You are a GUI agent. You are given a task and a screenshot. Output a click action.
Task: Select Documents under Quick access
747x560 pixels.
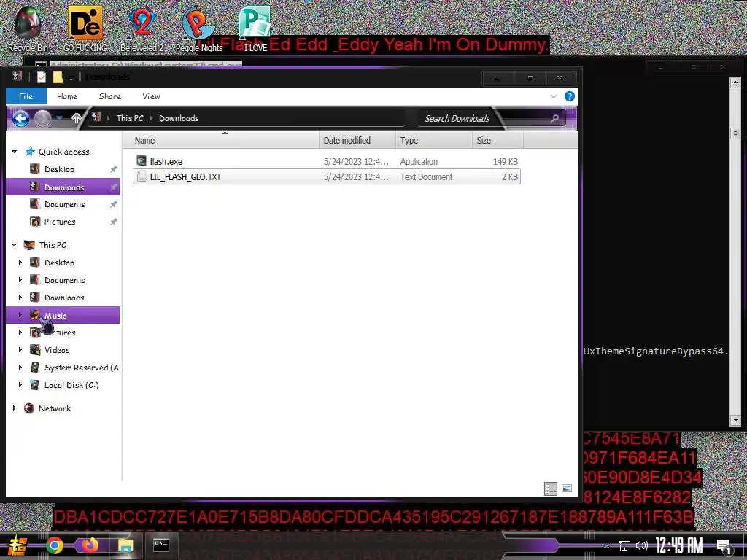pyautogui.click(x=64, y=204)
